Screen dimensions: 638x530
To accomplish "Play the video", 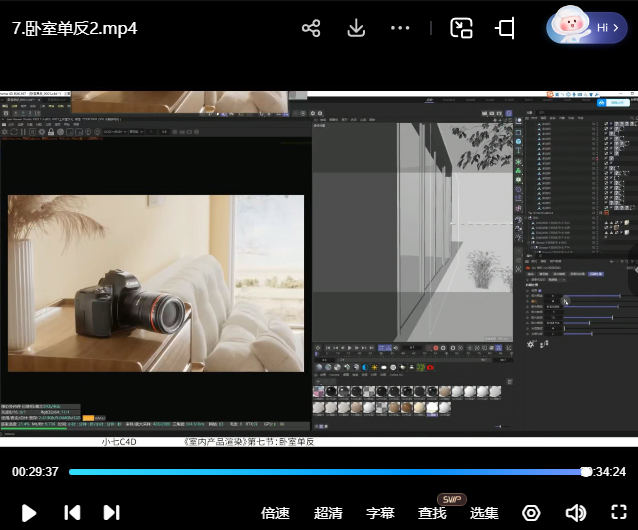I will point(29,513).
